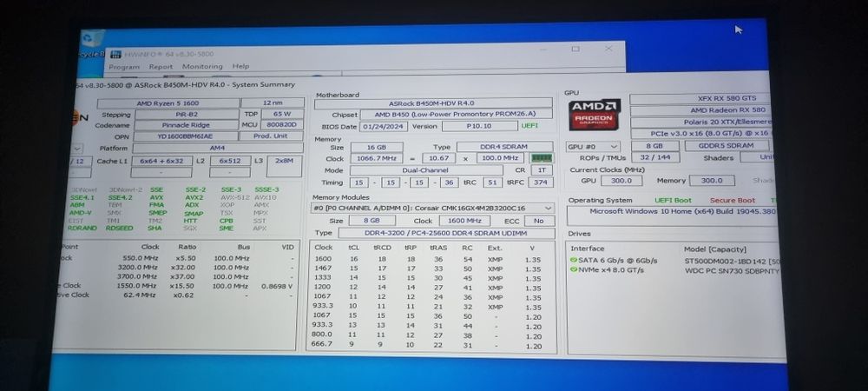The image size is (868, 391).
Task: Select the module clock 1600 MHz field
Action: pos(464,221)
